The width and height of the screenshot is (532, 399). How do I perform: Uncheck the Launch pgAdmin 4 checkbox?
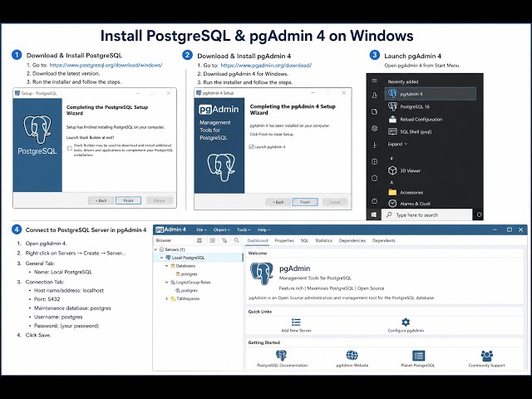point(251,147)
